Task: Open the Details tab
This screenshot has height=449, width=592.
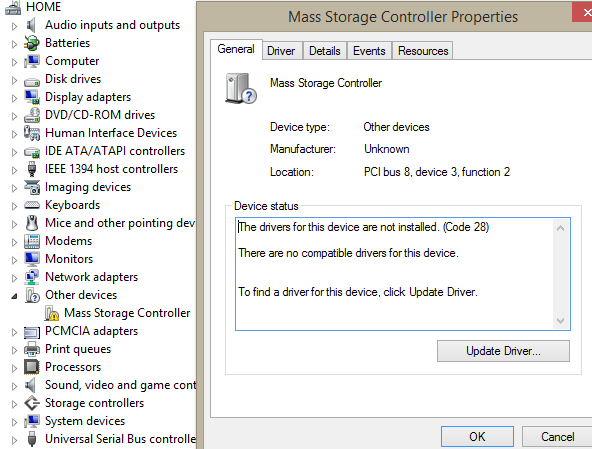Action: 325,51
